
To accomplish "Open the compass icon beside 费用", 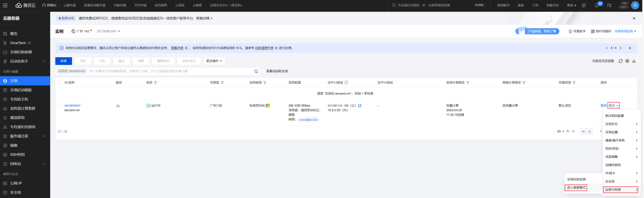I will 584,5.
